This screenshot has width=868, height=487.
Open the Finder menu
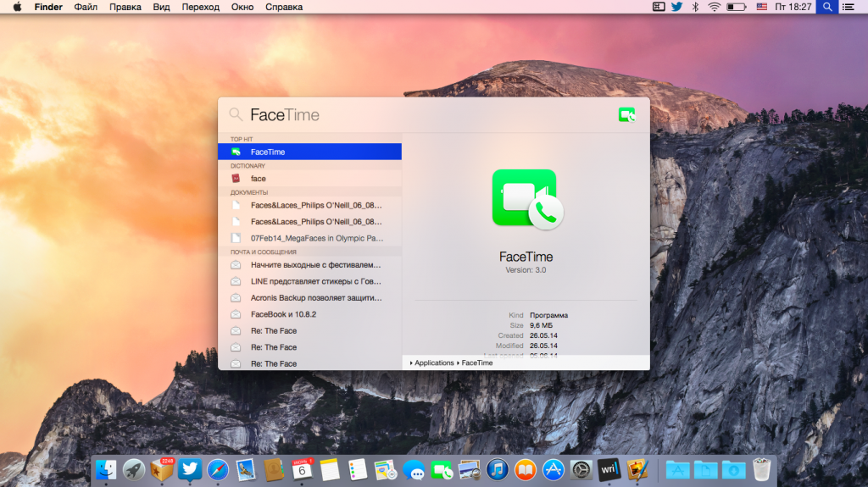point(48,7)
